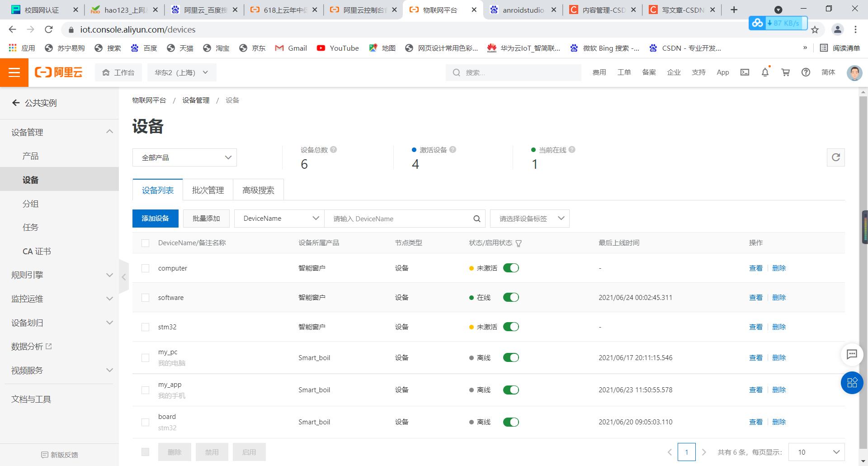
Task: Go to pagination page 1
Action: (686, 452)
